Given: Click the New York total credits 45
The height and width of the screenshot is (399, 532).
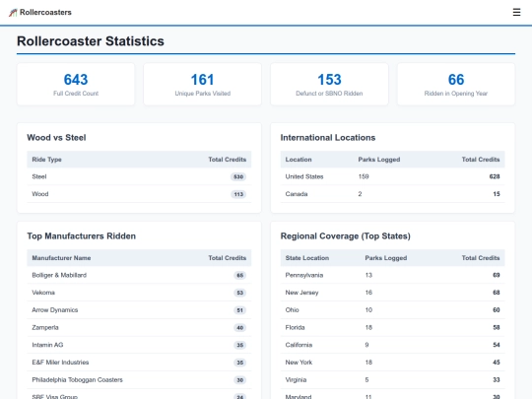Looking at the screenshot, I should coord(497,363).
